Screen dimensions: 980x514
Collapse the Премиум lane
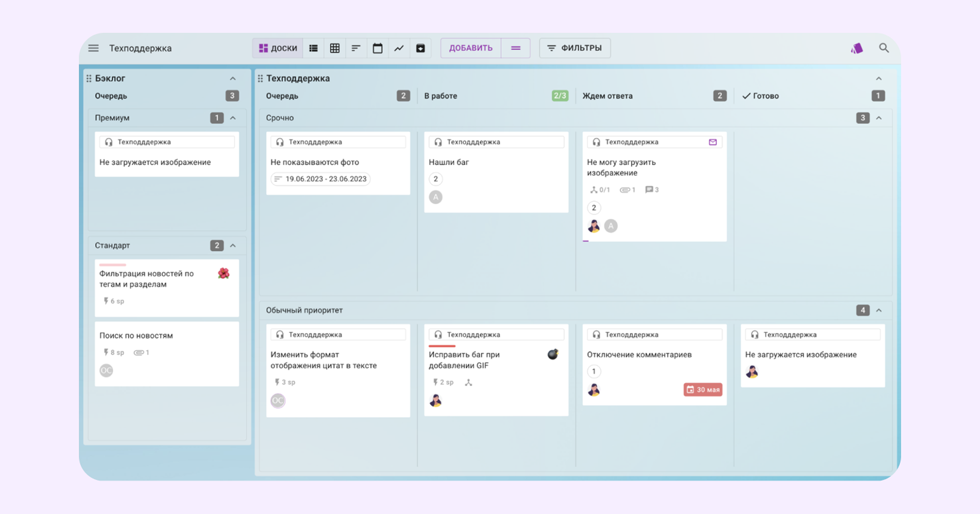(233, 118)
